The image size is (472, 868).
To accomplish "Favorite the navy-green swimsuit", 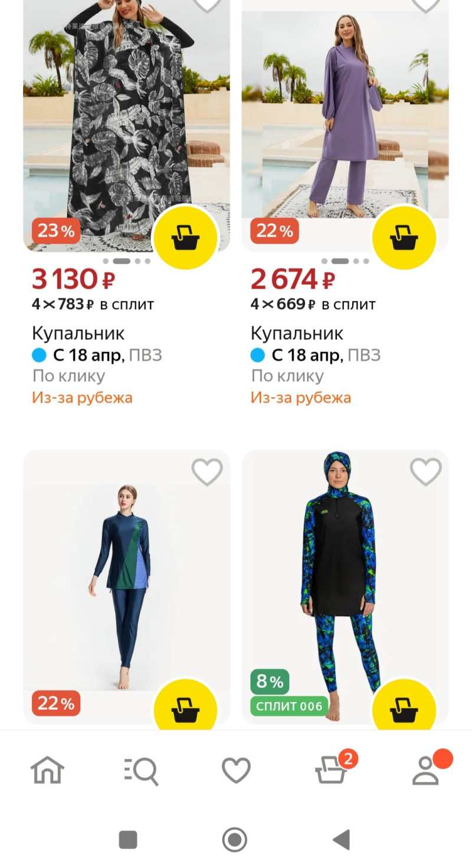I will coord(207,473).
